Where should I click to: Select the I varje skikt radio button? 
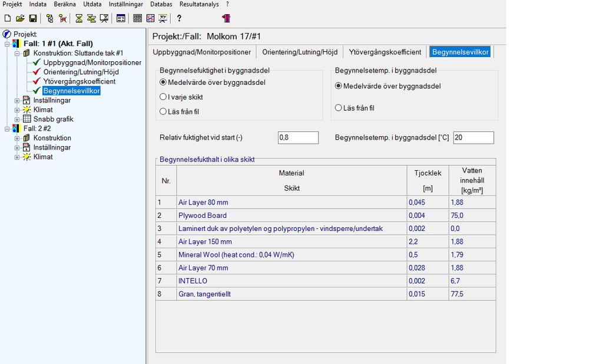tap(163, 97)
